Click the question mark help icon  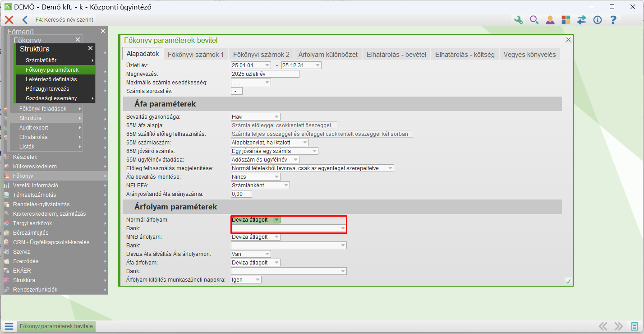613,20
